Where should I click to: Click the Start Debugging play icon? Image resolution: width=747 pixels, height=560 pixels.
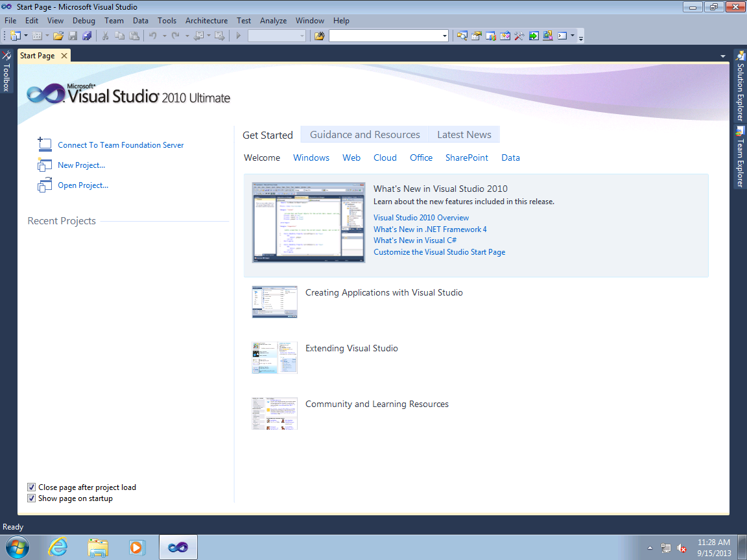click(x=239, y=36)
